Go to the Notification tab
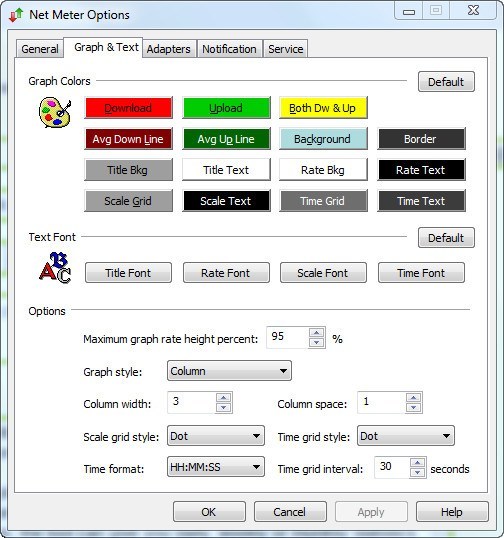Viewport: 504px width, 538px height. pos(229,49)
